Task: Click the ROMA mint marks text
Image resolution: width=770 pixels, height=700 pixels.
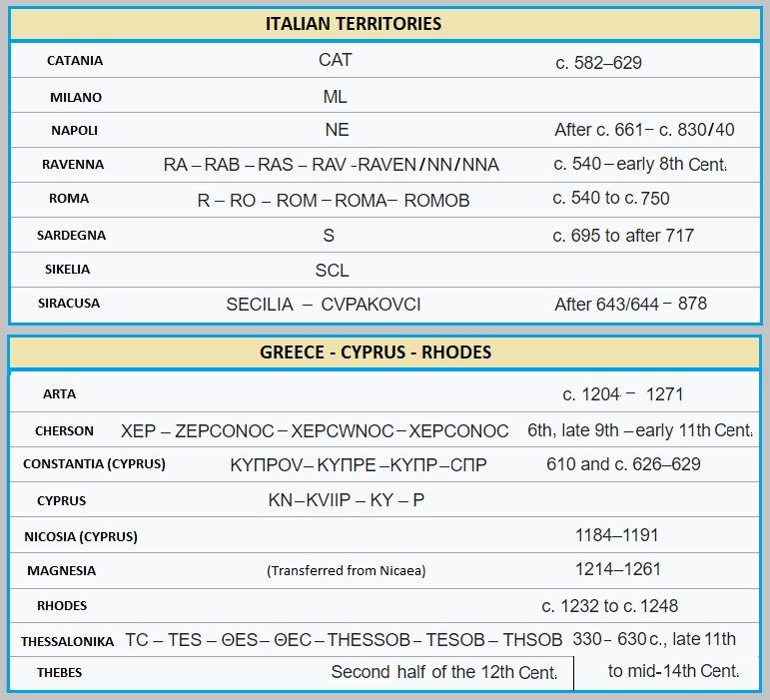Action: (x=334, y=201)
